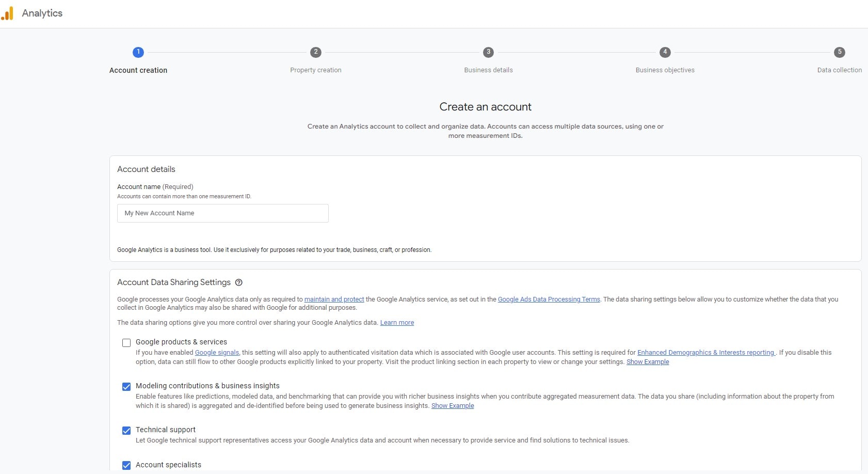Click the Account creation step label

[138, 70]
